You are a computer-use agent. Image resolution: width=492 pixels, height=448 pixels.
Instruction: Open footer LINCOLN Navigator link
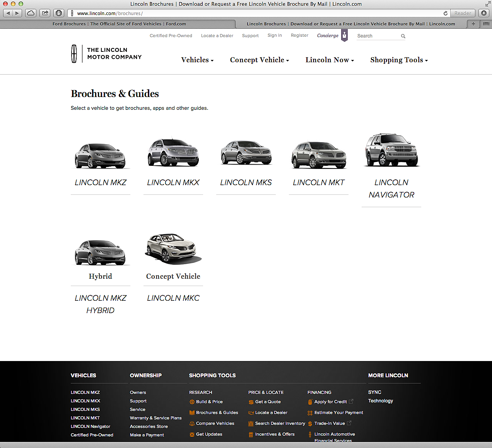click(91, 426)
